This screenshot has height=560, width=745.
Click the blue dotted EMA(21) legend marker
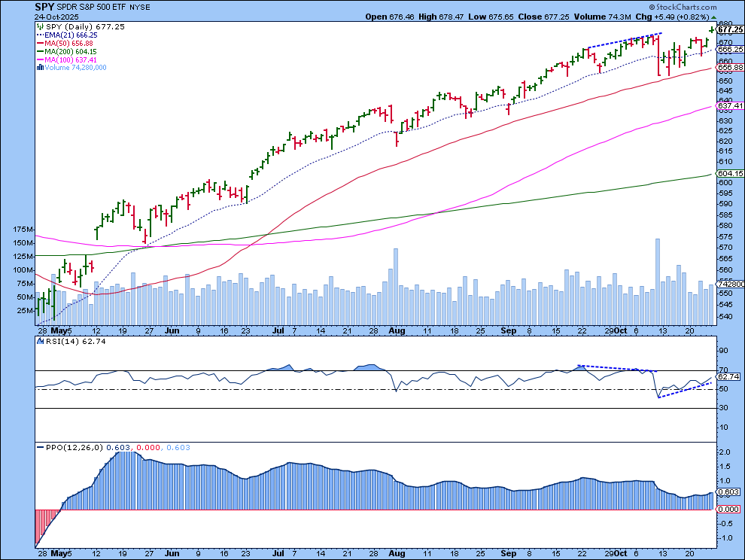pyautogui.click(x=39, y=35)
